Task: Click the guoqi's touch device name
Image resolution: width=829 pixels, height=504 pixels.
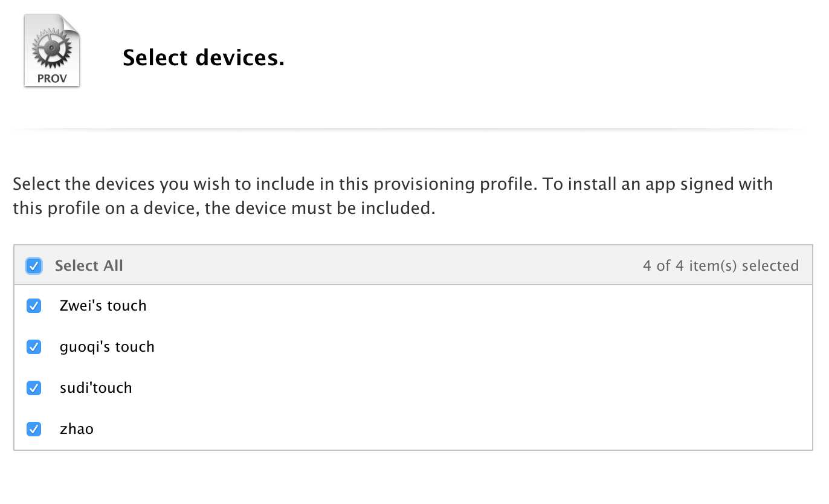Action: (x=107, y=347)
